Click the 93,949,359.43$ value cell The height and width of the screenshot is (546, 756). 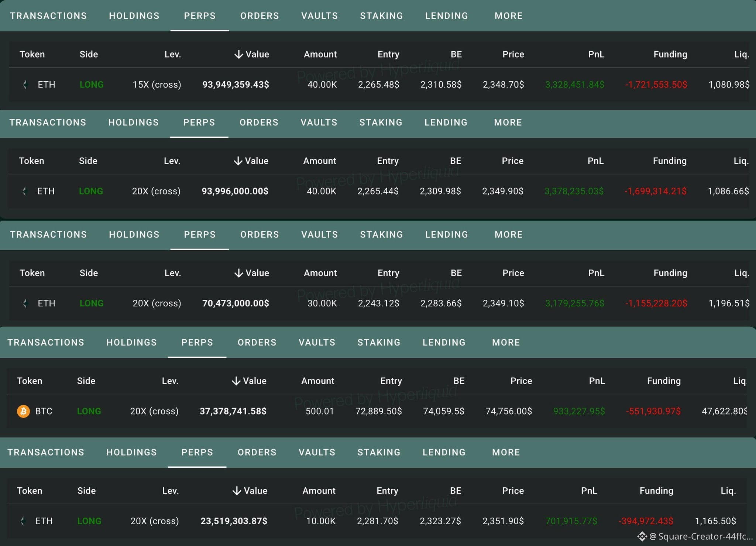[x=236, y=85]
